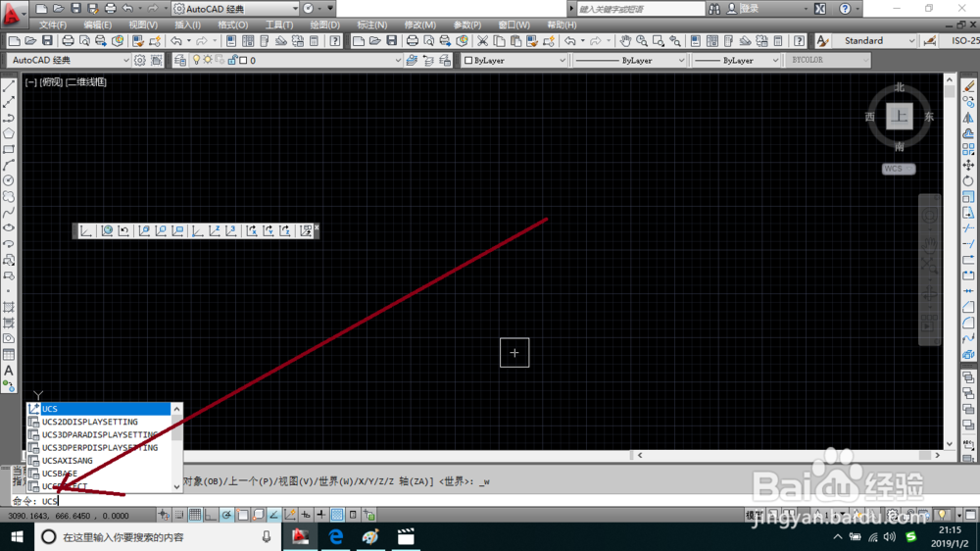Toggle Polar Tracking in status bar

coord(226,515)
